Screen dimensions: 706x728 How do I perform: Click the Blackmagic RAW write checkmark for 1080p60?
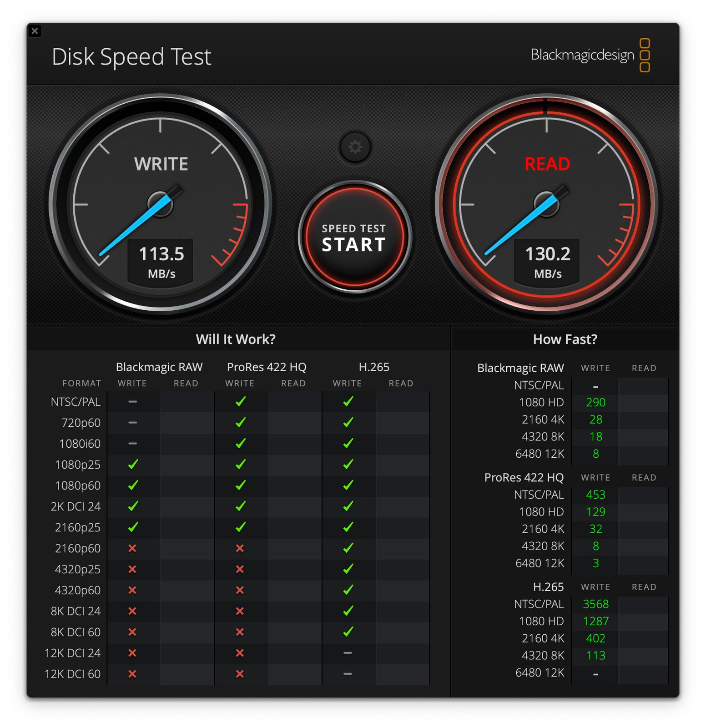133,485
